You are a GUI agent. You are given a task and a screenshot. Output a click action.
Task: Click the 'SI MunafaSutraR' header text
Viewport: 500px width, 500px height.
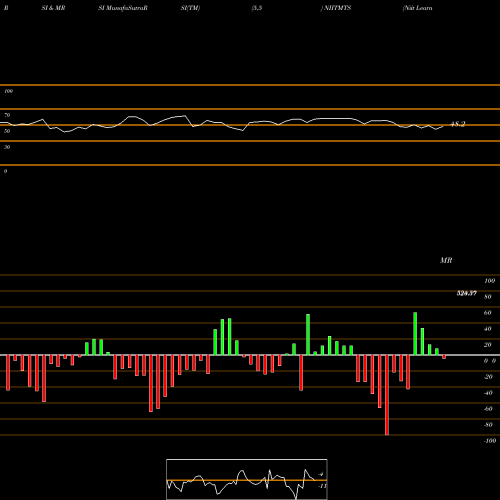(123, 8)
